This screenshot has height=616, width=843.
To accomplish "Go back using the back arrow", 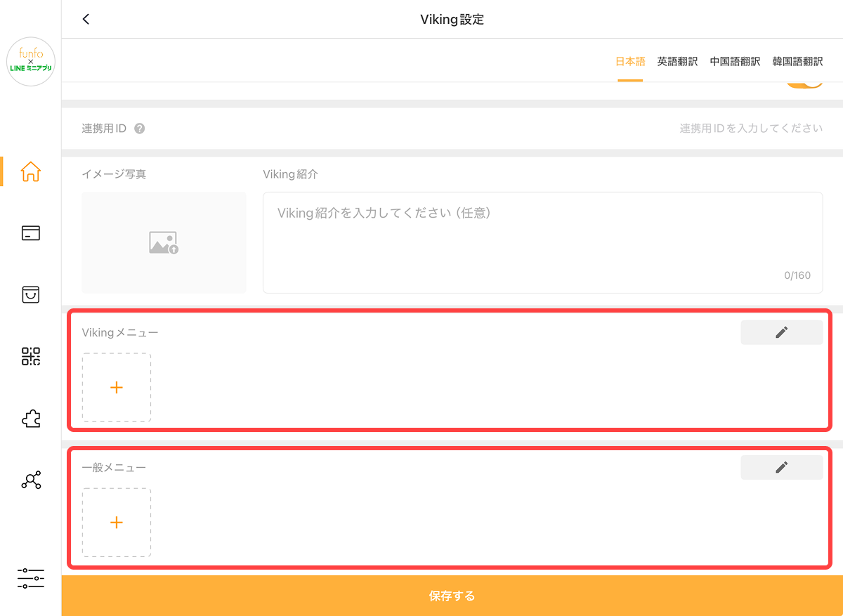I will 86,19.
